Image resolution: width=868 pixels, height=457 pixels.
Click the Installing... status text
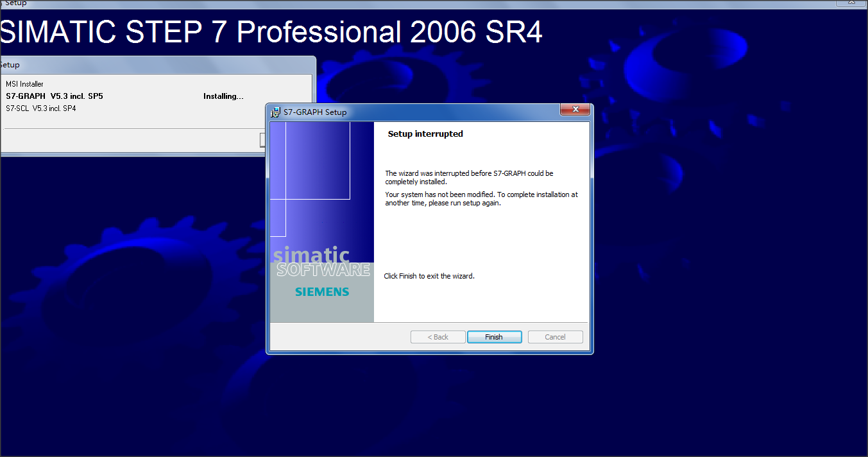223,96
